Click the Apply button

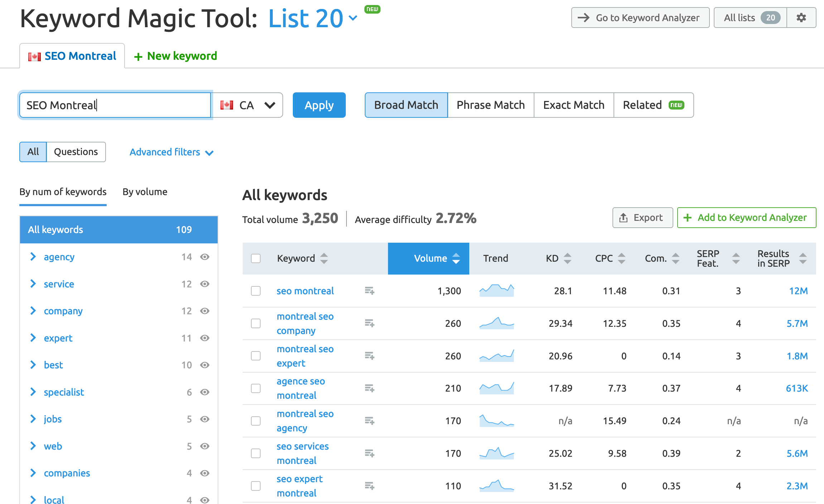click(x=319, y=105)
